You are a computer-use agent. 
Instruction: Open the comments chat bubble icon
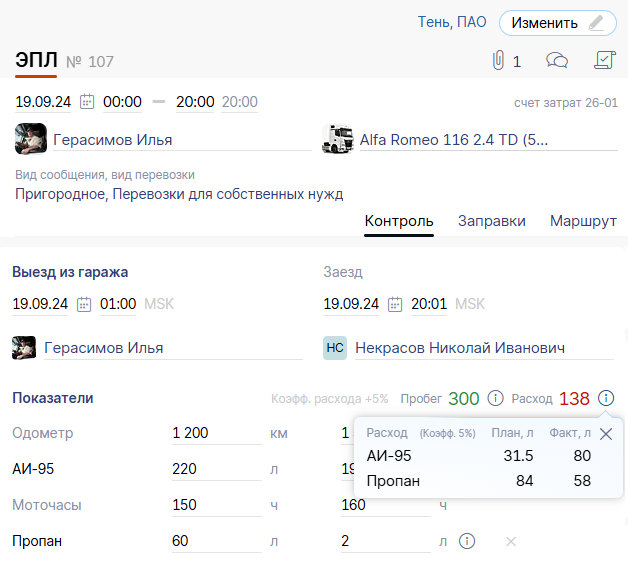point(557,61)
